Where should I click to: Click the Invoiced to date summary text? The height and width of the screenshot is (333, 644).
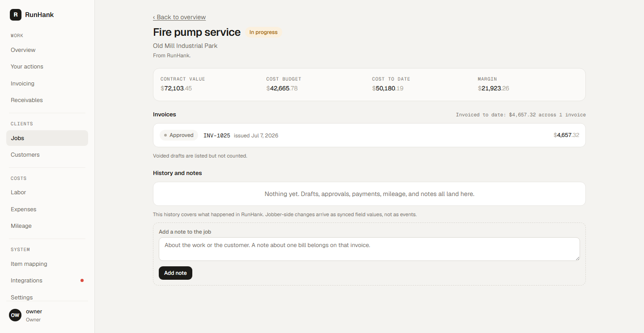pos(521,115)
